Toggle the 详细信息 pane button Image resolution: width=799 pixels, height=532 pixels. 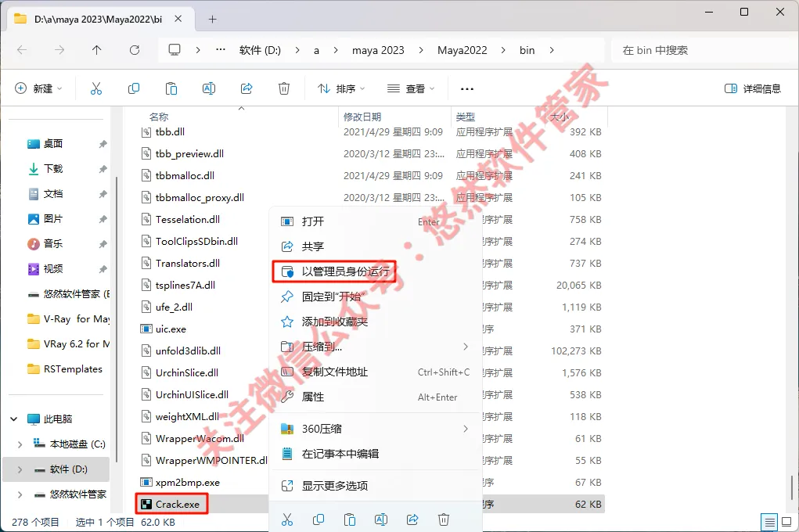click(753, 88)
